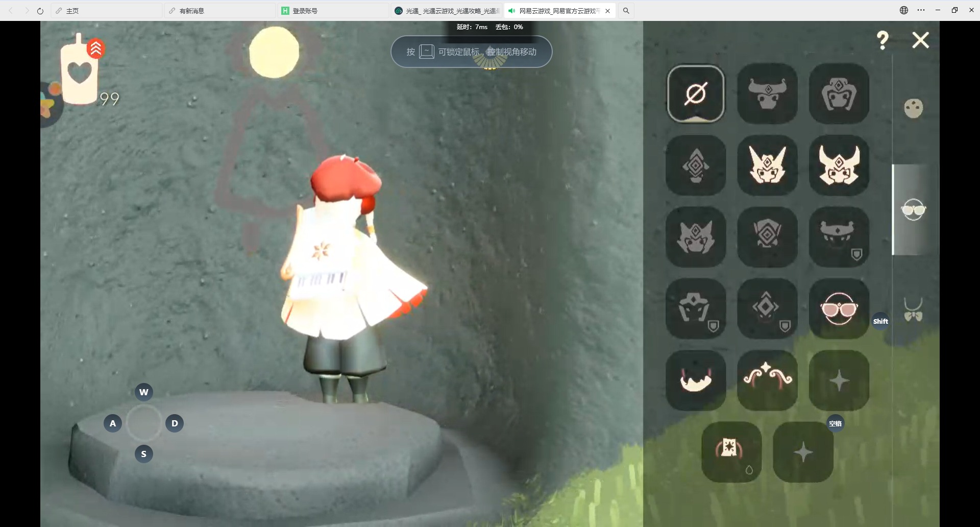Viewport: 980px width, 527px height.
Task: Click the joystick center circle
Action: (144, 423)
